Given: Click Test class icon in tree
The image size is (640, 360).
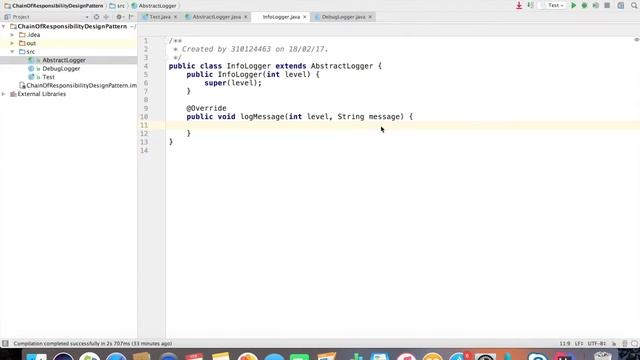Looking at the screenshot, I should (x=31, y=77).
